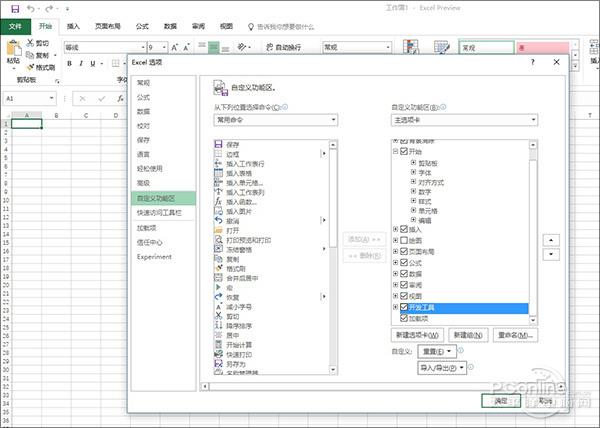Expand the 剪贴板 group under 开始

click(413, 162)
